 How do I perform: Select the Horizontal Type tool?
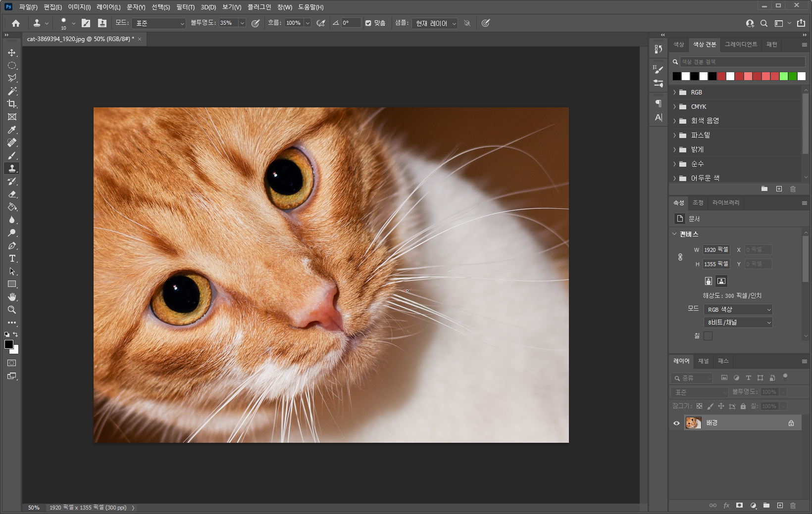click(x=12, y=259)
